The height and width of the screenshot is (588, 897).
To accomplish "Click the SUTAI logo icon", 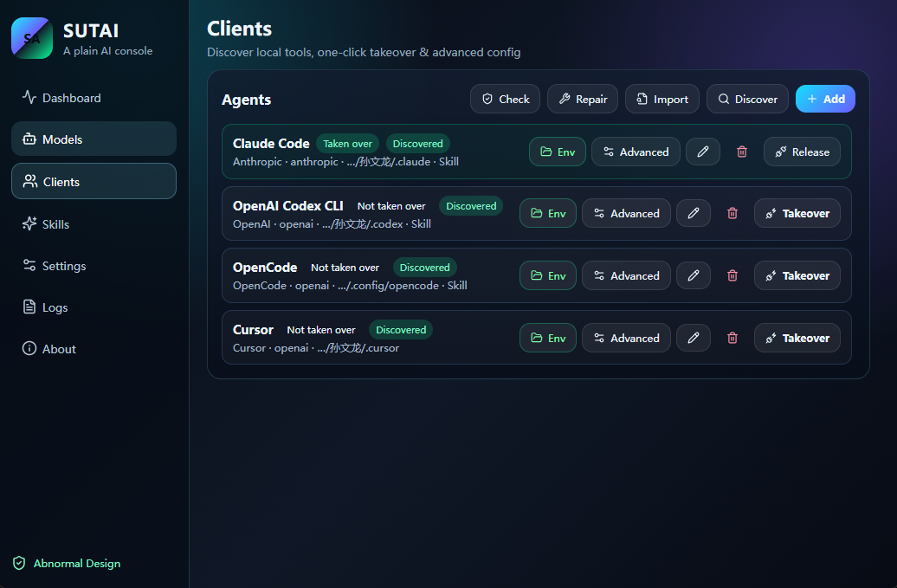I will click(32, 38).
